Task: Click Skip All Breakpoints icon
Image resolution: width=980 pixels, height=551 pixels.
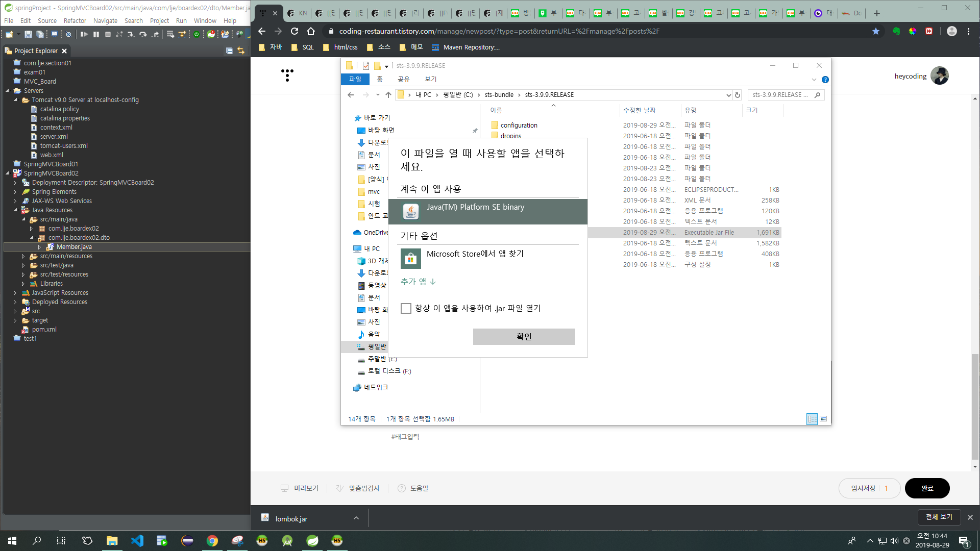Action: 68,34
